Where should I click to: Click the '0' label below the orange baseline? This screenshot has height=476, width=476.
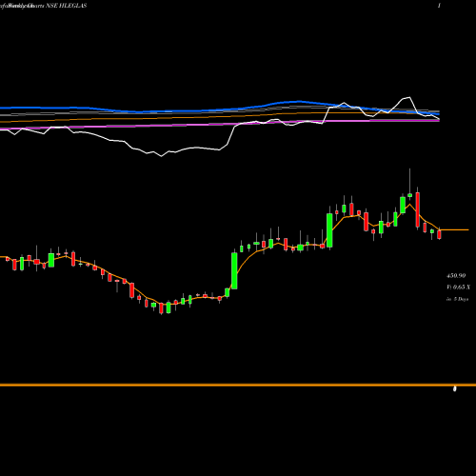tap(455, 388)
